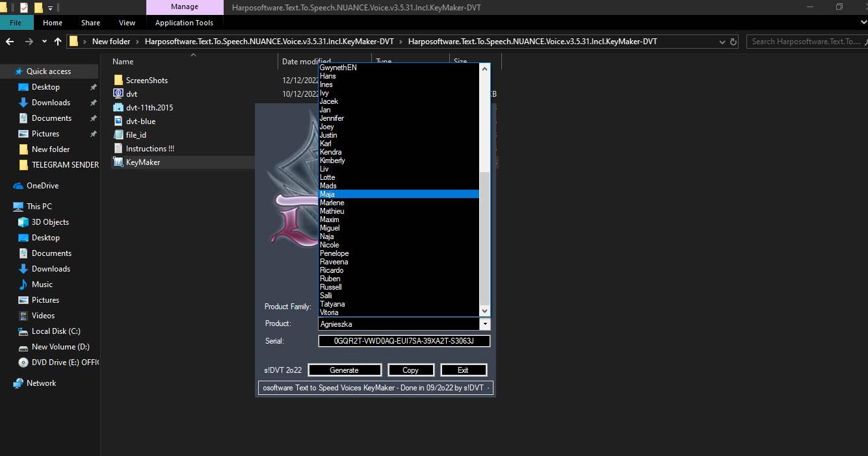Toggle the Product combo box arrow

click(484, 323)
